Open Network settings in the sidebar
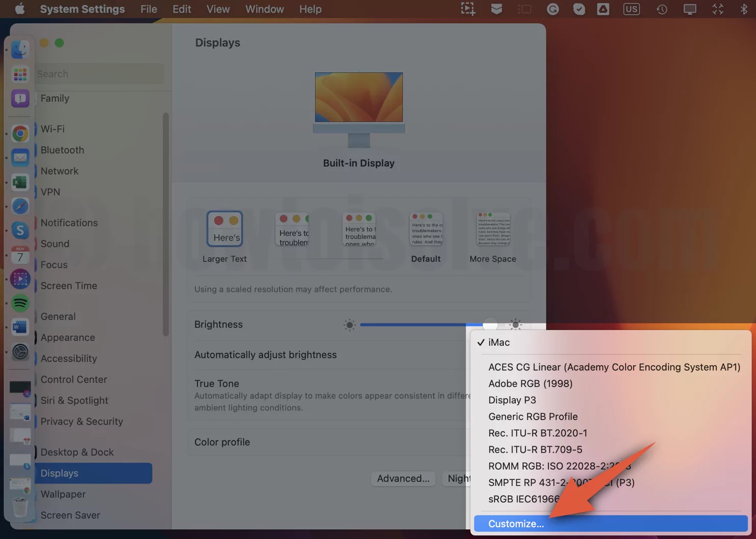Screen dimensions: 756x539 pos(59,171)
